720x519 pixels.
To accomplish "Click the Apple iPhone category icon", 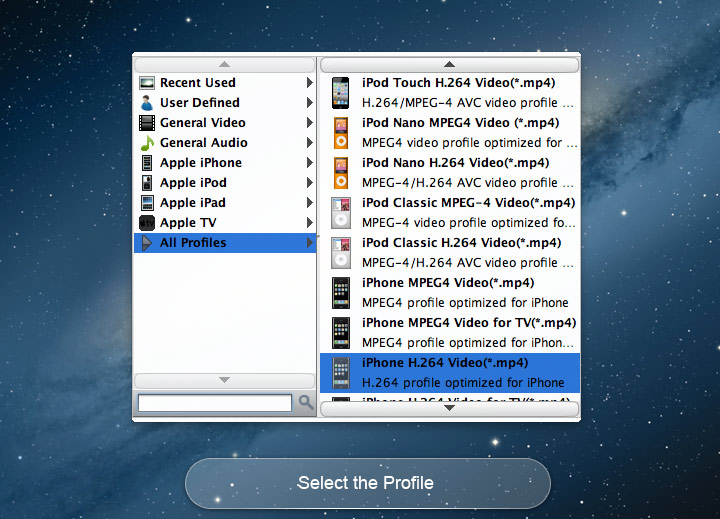I will [147, 163].
